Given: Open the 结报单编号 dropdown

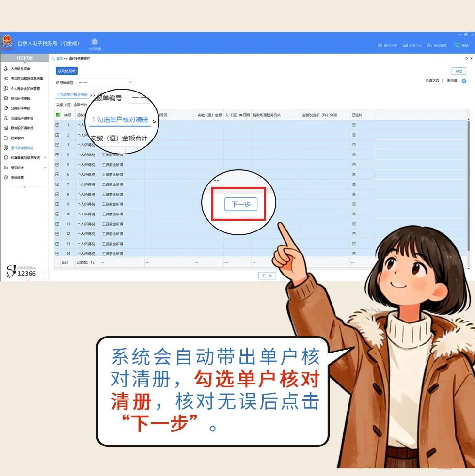Looking at the screenshot, I should tap(104, 83).
